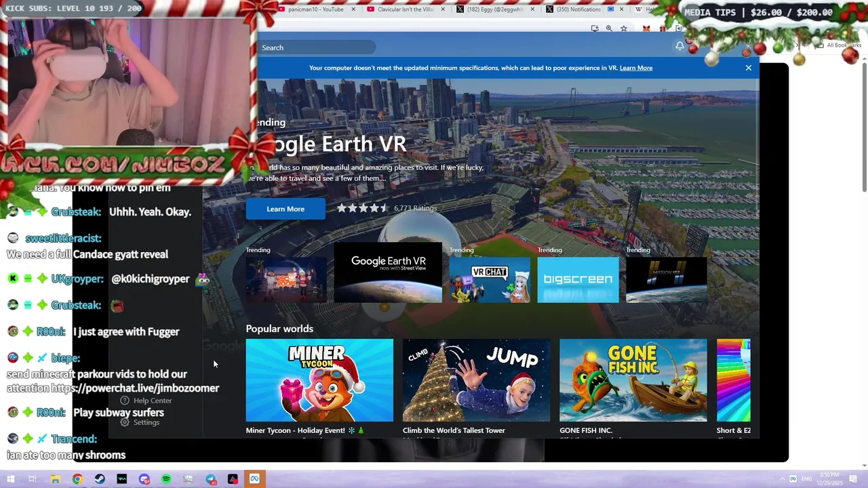Image resolution: width=868 pixels, height=488 pixels.
Task: Click the Meta icon in system tray
Action: [x=792, y=479]
